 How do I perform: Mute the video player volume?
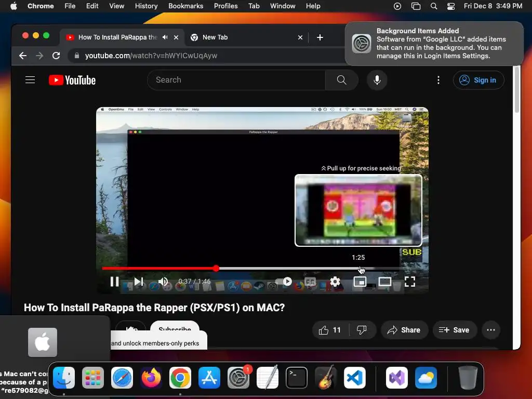163,282
